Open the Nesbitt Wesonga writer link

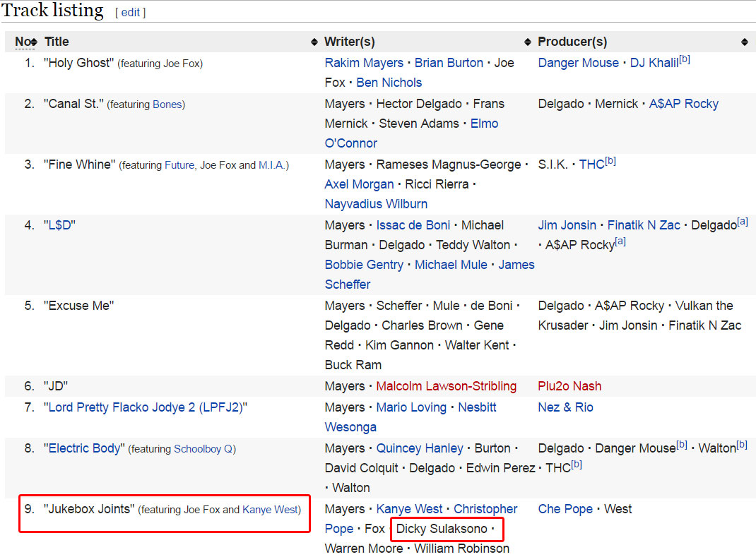477,407
